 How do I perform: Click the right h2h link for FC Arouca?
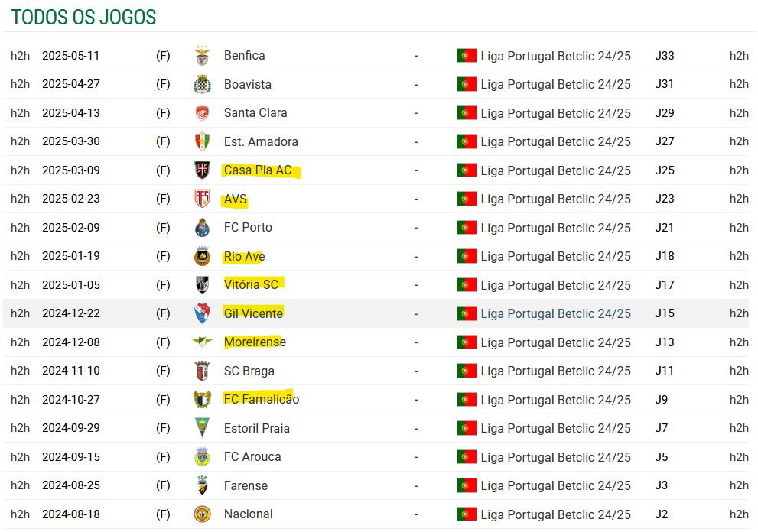click(x=739, y=457)
